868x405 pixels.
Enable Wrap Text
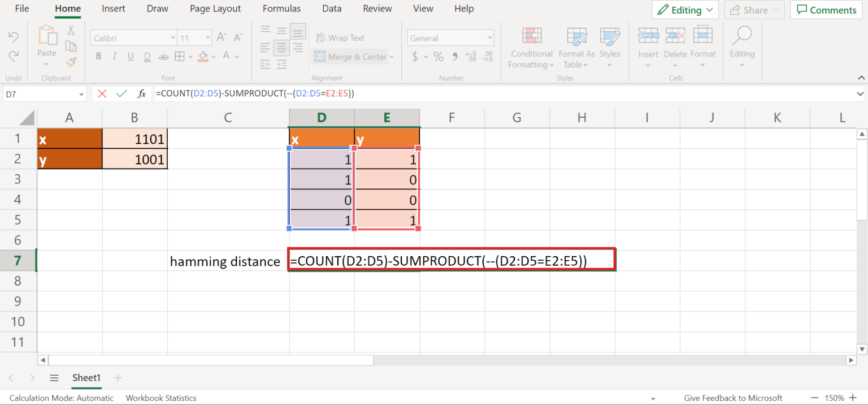[x=340, y=37]
